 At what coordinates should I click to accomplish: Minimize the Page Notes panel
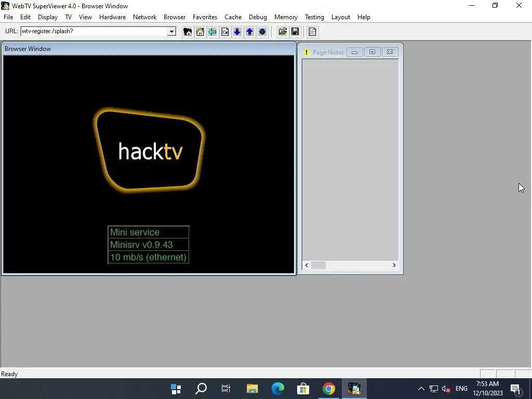(354, 52)
